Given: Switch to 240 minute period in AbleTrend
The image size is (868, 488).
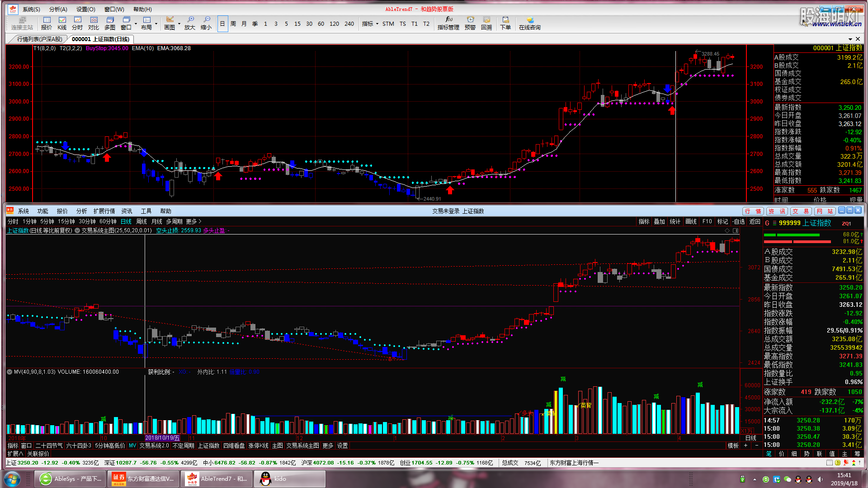Looking at the screenshot, I should 349,24.
